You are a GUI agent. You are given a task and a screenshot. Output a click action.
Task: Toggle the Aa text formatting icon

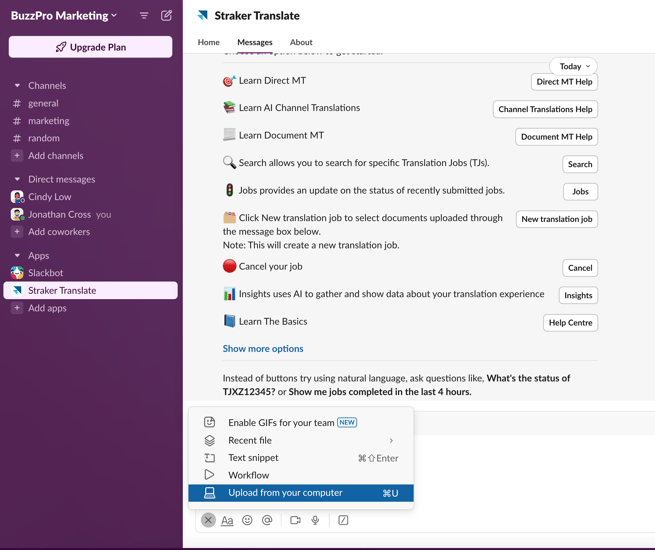pyautogui.click(x=227, y=520)
